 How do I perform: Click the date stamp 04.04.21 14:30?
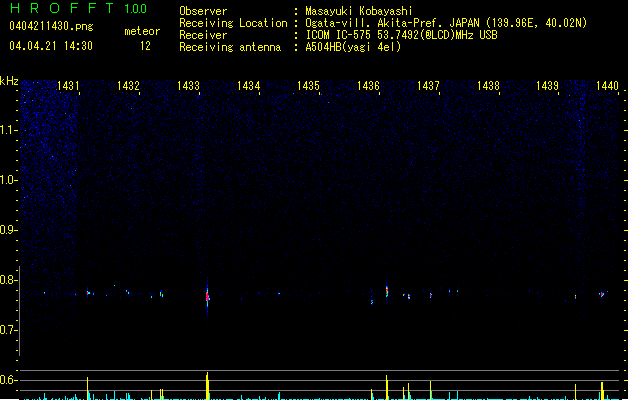click(x=51, y=46)
